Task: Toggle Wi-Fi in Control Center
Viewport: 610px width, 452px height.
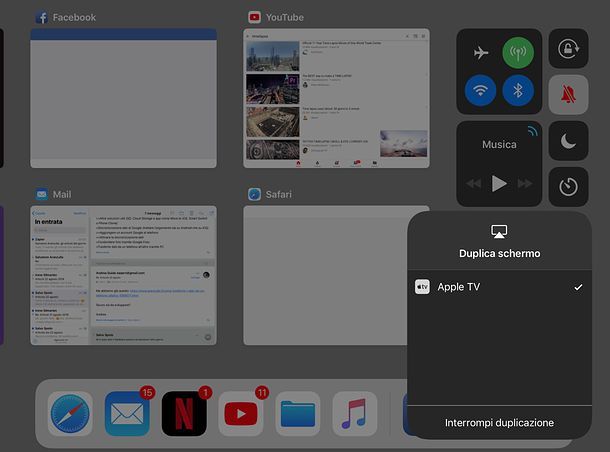Action: click(x=480, y=90)
